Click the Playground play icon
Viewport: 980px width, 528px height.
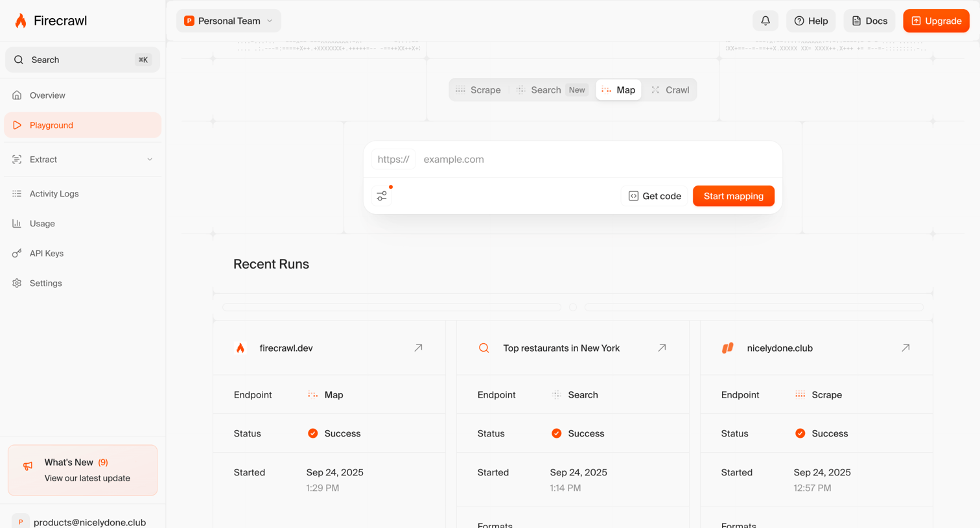point(17,125)
